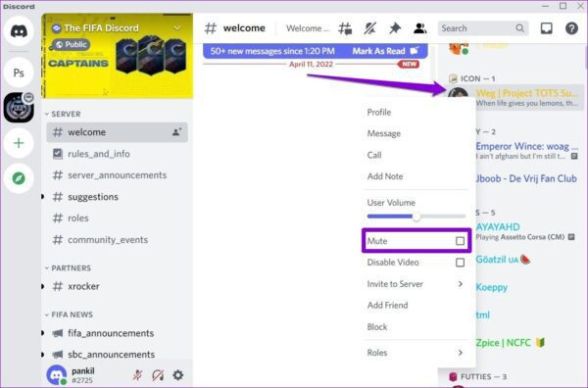Open pinned messages icon
Viewport: 588px width, 388px height.
point(395,28)
